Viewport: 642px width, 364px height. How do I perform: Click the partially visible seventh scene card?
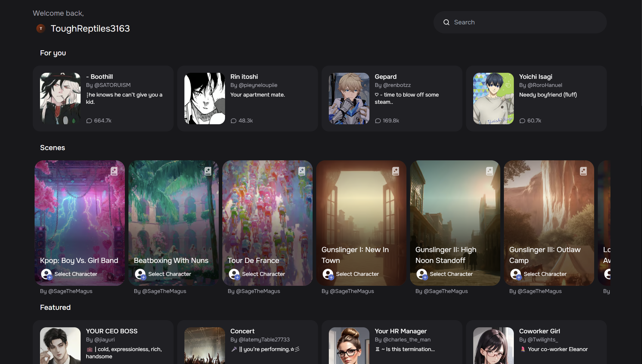604,223
